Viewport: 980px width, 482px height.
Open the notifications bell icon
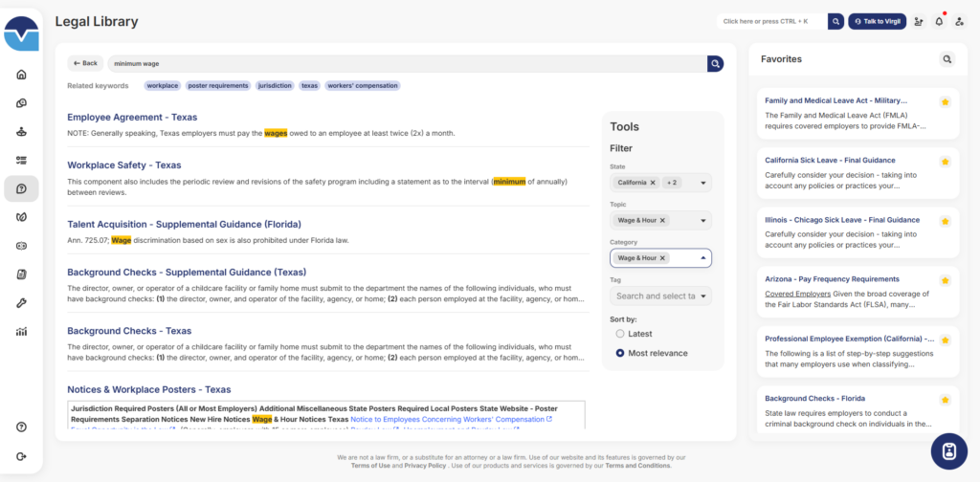(939, 21)
